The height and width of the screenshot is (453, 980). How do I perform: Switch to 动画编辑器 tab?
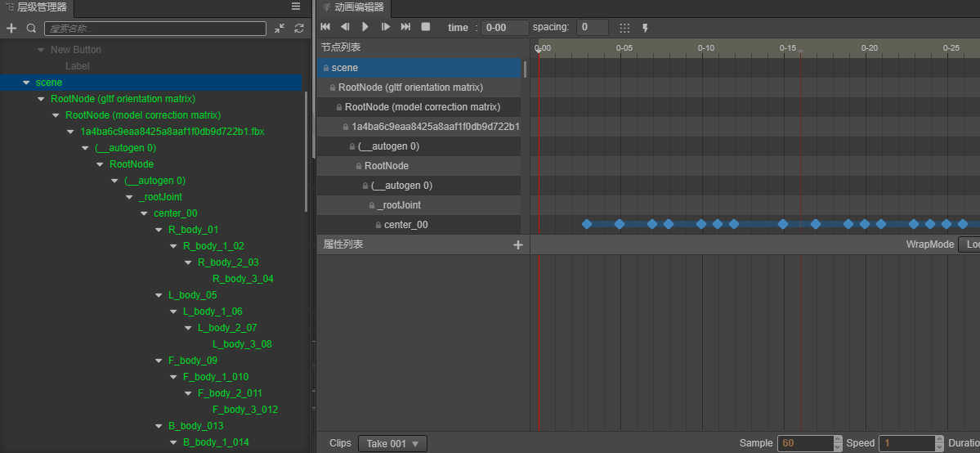pos(354,7)
